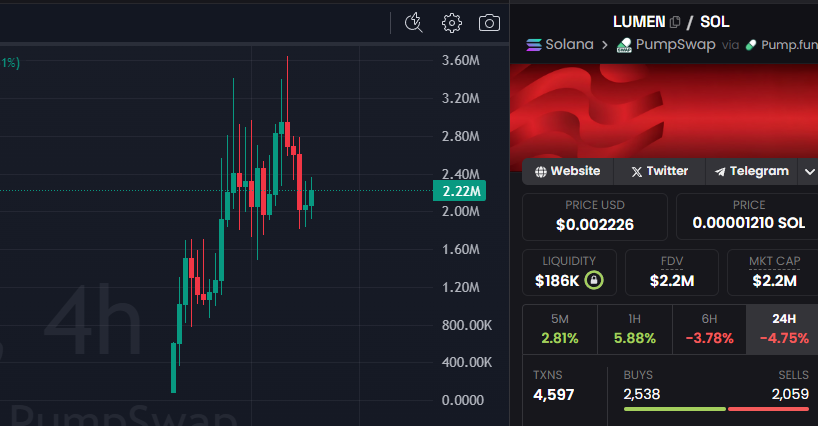Click the 2.22M current price label
Viewport: 818px width, 426px height.
coord(460,191)
